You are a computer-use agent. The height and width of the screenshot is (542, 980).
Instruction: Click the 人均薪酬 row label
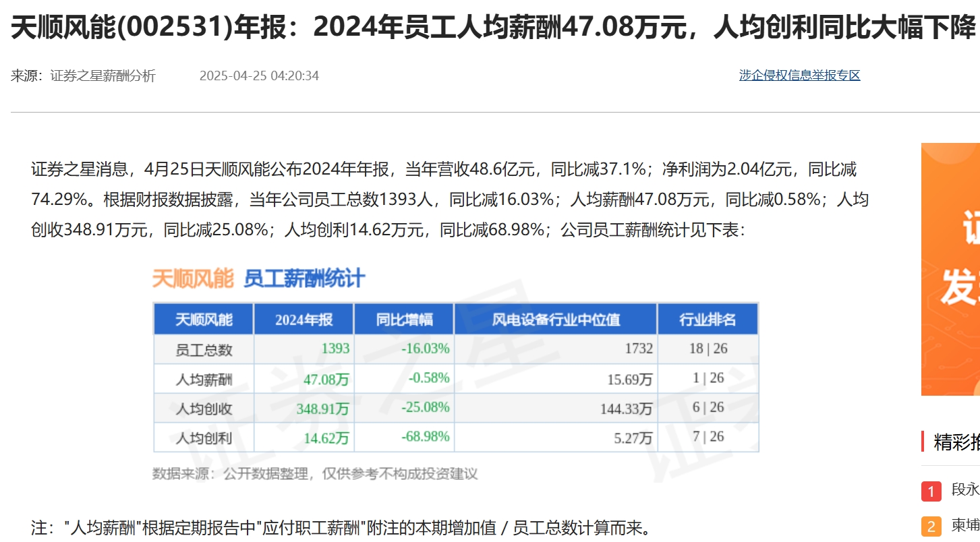tap(204, 380)
